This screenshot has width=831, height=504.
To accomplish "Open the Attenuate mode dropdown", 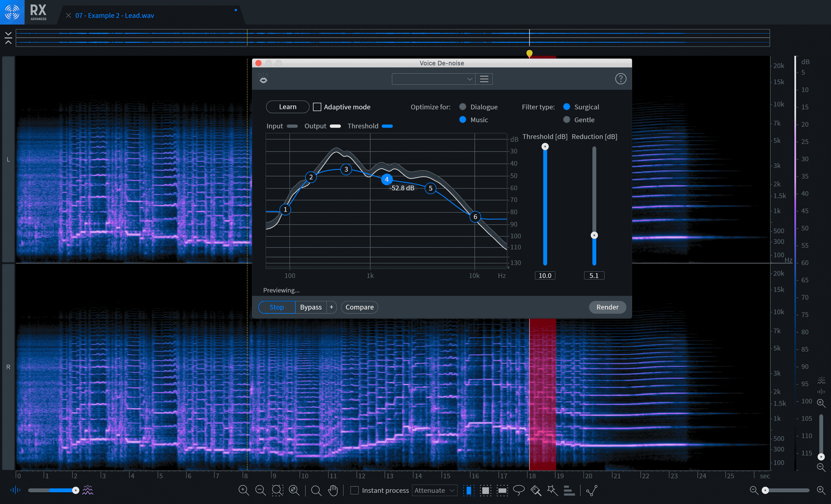I will coord(435,490).
